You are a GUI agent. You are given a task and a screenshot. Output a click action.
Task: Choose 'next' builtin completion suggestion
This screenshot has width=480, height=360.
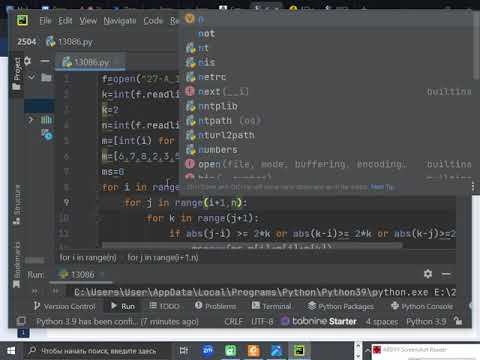pos(328,92)
